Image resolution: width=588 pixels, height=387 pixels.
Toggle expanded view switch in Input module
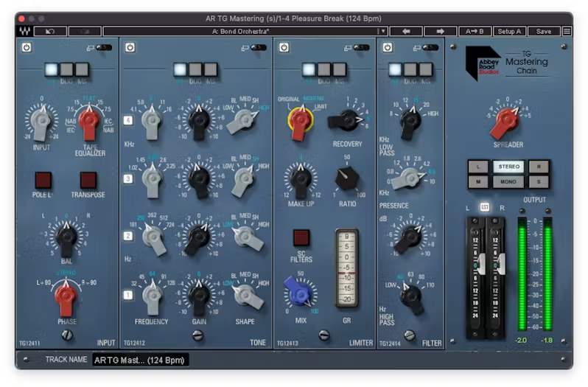[x=103, y=48]
